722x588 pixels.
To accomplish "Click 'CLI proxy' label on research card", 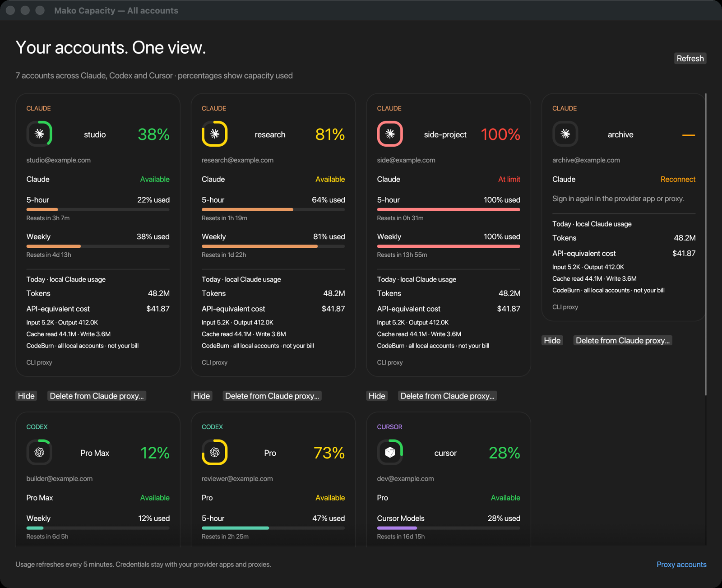I will (214, 362).
